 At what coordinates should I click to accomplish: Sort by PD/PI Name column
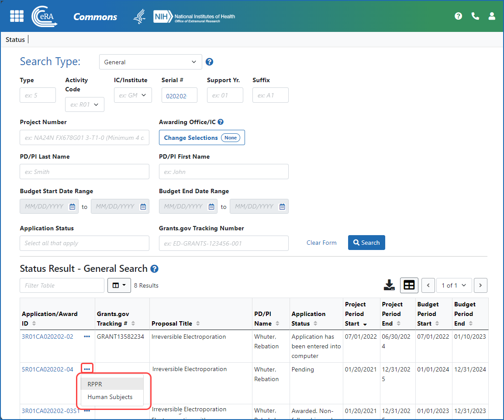pyautogui.click(x=277, y=323)
